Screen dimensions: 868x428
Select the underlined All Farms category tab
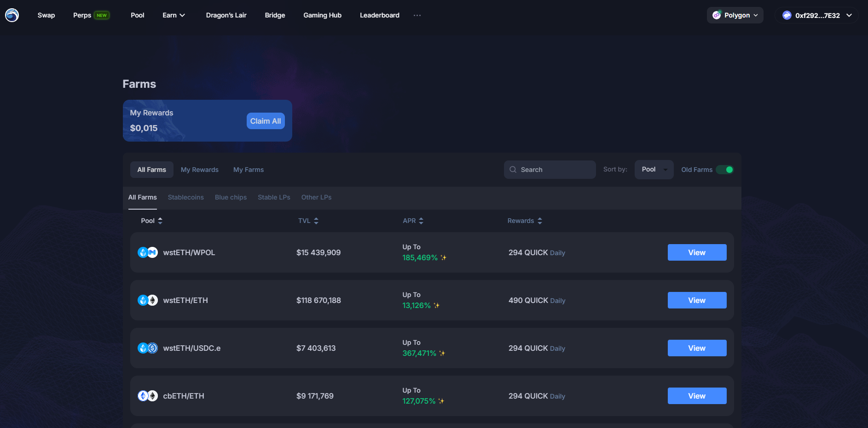click(143, 197)
